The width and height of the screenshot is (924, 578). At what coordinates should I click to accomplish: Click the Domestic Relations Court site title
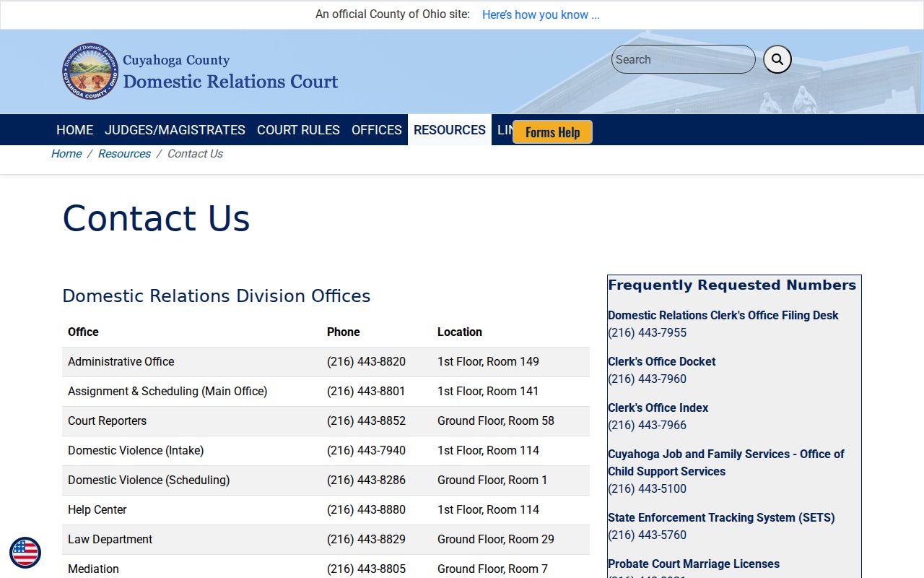[x=230, y=82]
